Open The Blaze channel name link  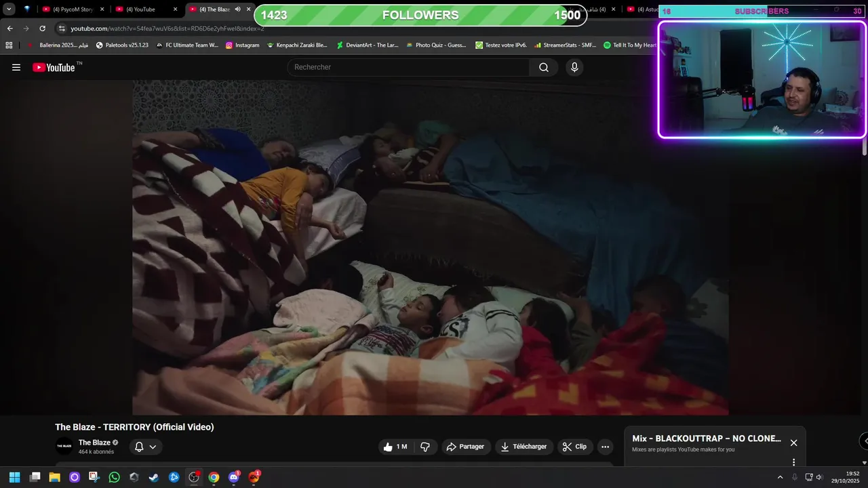pos(94,443)
